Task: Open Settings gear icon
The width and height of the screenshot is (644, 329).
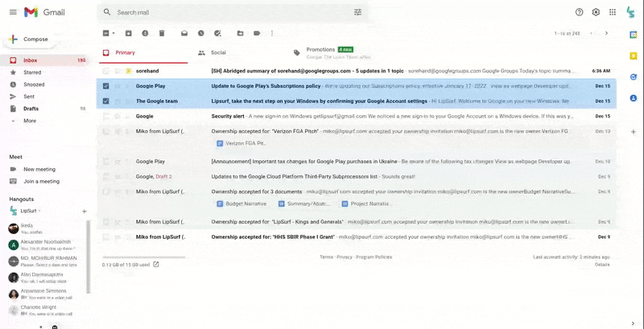Action: click(x=596, y=12)
